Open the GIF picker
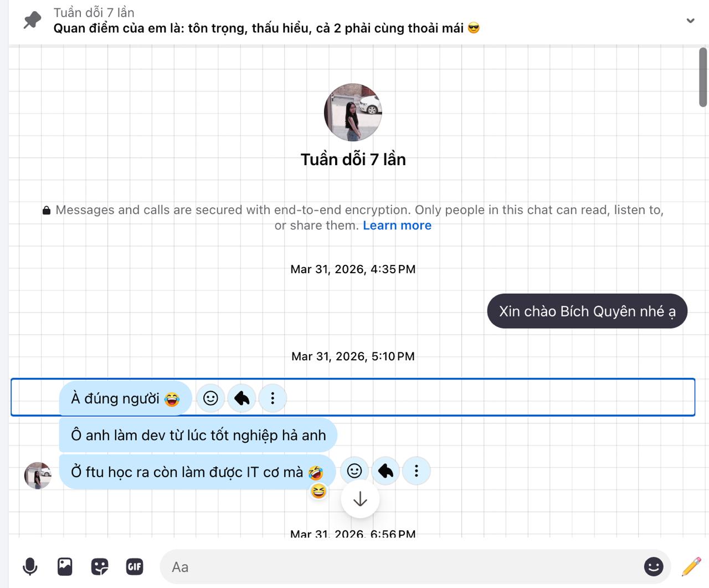Image resolution: width=709 pixels, height=588 pixels. [135, 566]
